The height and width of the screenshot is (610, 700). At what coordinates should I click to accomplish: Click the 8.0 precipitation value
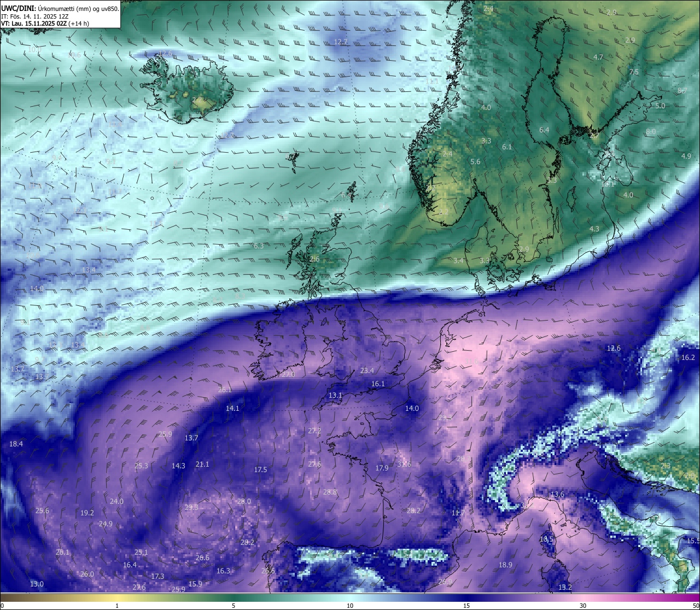pos(651,132)
